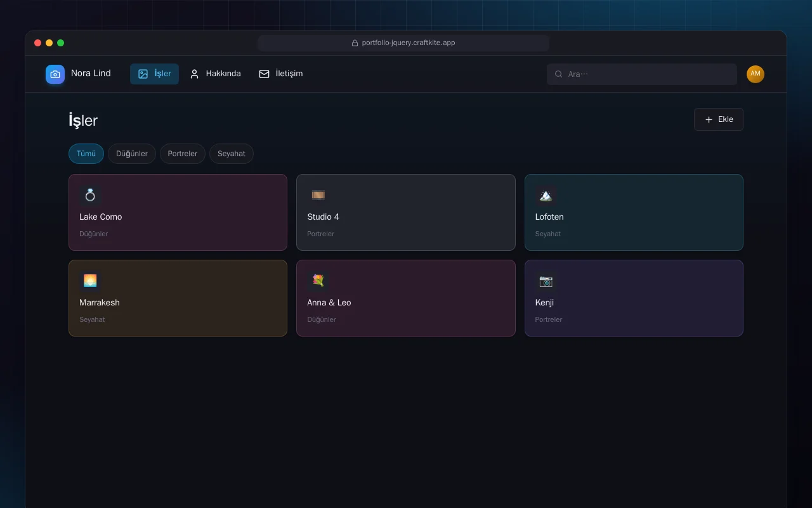Open the İletişim navigation tab
812x508 pixels.
pyautogui.click(x=281, y=74)
